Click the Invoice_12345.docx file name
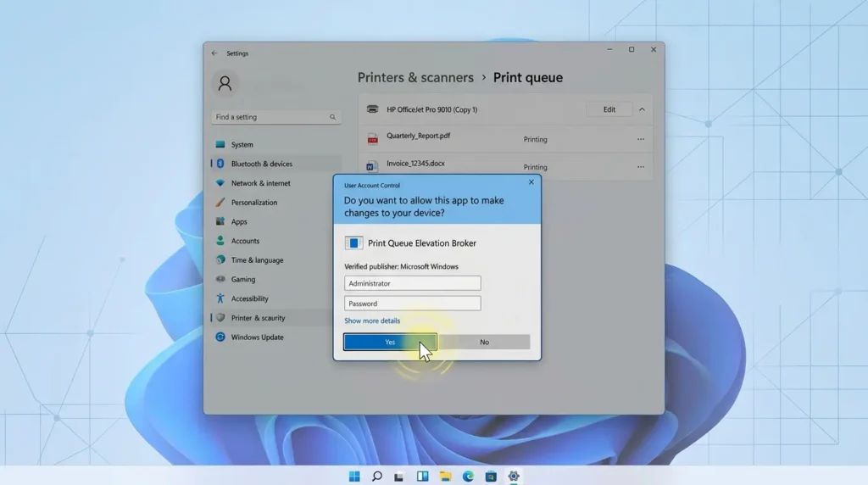Image resolution: width=868 pixels, height=485 pixels. click(415, 164)
